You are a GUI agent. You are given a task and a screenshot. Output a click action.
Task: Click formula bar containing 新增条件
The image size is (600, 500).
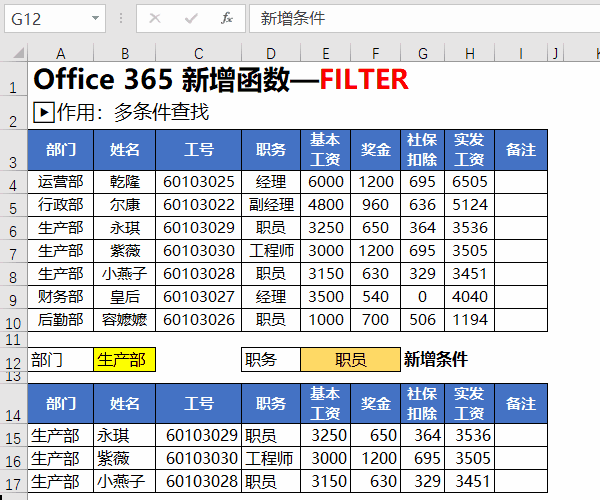(x=420, y=18)
